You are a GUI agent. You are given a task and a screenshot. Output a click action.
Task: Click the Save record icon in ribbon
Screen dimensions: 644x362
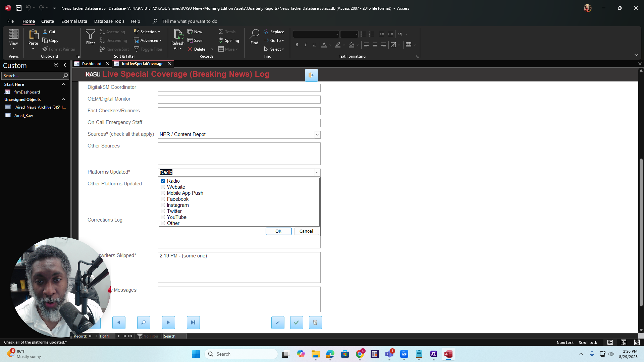pyautogui.click(x=190, y=40)
